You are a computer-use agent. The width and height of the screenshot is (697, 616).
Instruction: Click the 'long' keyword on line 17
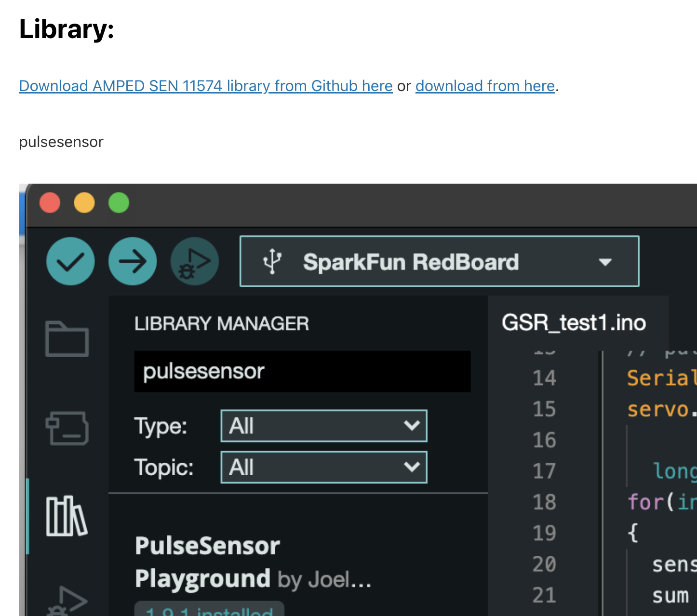[674, 471]
